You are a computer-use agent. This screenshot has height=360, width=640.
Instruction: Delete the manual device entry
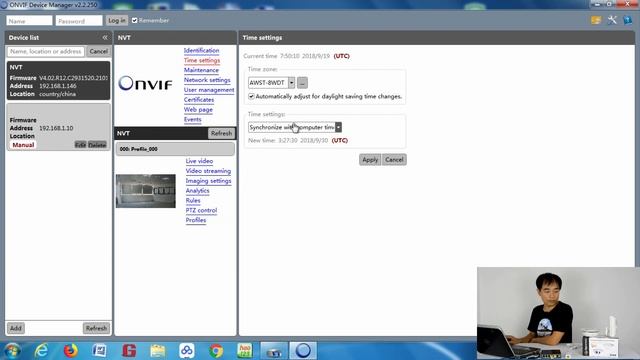97,145
